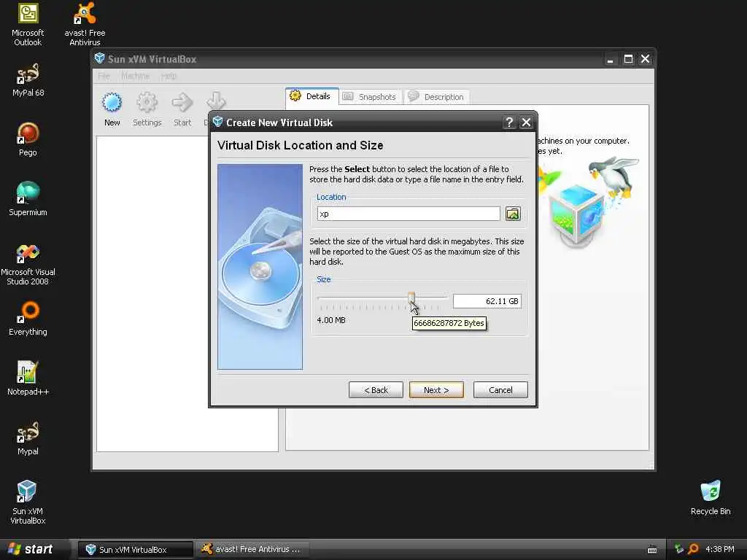Click the VirtualBox cube icon in main title bar
Image resolution: width=747 pixels, height=560 pixels.
(x=99, y=58)
